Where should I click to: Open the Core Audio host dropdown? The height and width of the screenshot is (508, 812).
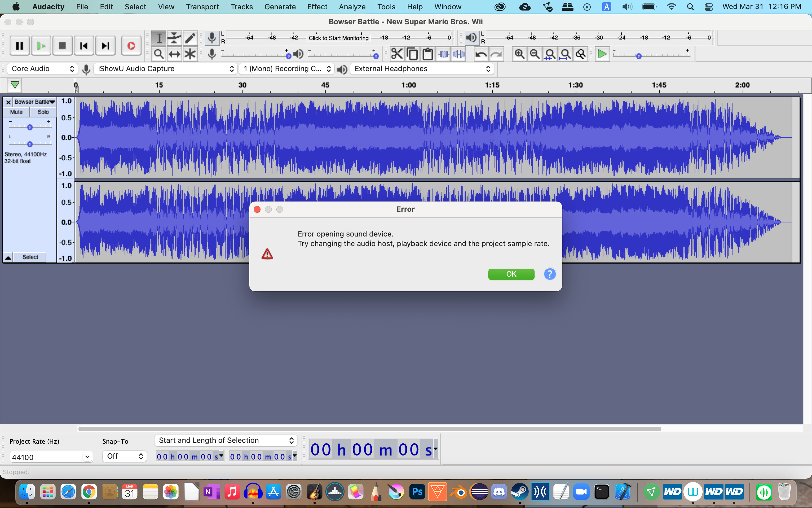43,69
